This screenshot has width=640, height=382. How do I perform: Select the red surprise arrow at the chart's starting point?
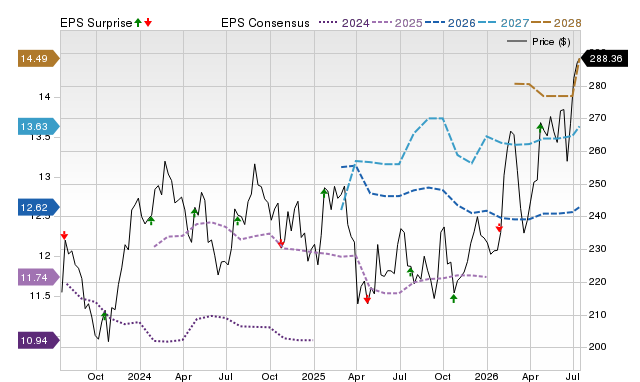64,235
